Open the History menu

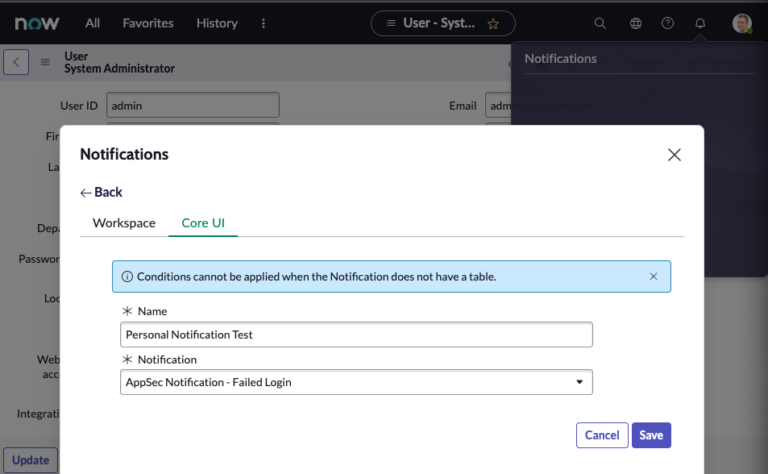pos(217,23)
